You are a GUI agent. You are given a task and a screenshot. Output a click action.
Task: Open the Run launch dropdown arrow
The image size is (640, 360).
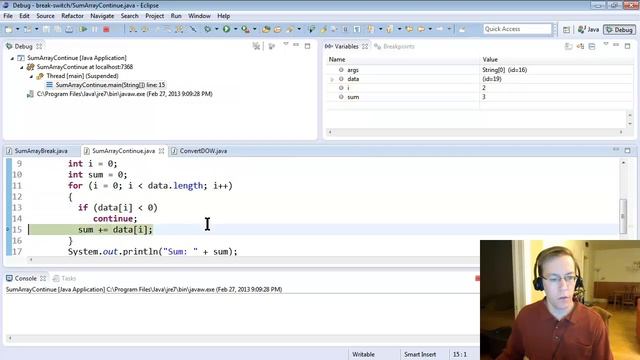[236, 29]
